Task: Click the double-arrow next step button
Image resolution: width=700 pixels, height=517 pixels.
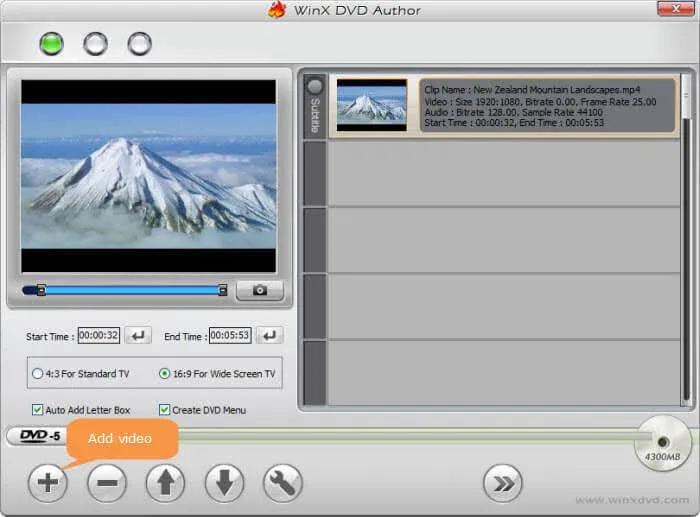Action: point(503,484)
